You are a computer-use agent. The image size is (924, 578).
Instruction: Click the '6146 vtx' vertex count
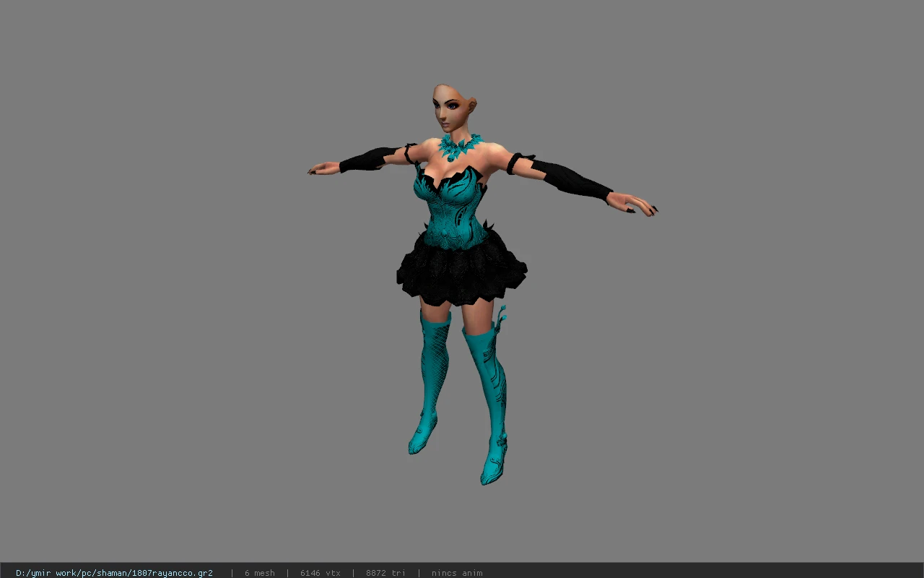pyautogui.click(x=321, y=573)
